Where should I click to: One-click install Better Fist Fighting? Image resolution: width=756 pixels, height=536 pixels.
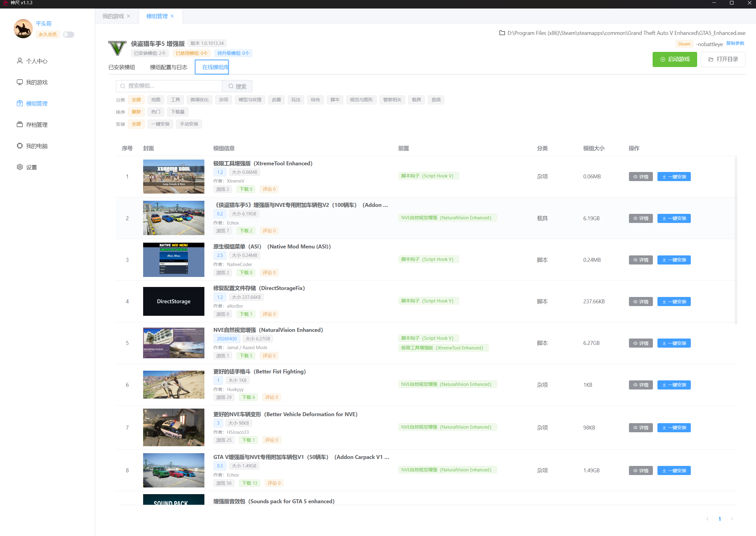pos(674,385)
